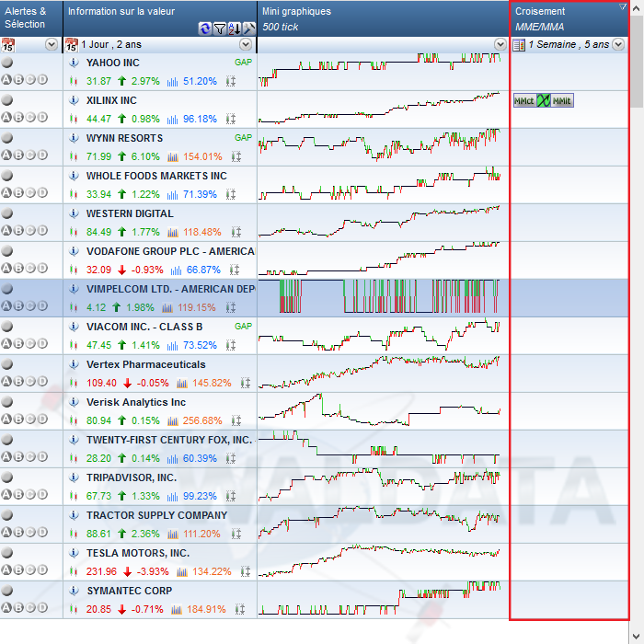The height and width of the screenshot is (644, 644).
Task: Click the GAP label on VIACOM row
Action: pos(243,326)
